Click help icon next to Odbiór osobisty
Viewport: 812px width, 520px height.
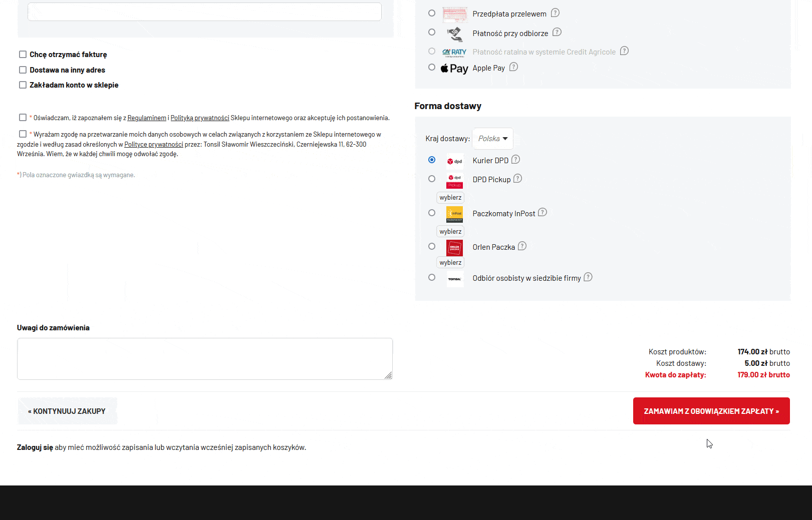588,277
